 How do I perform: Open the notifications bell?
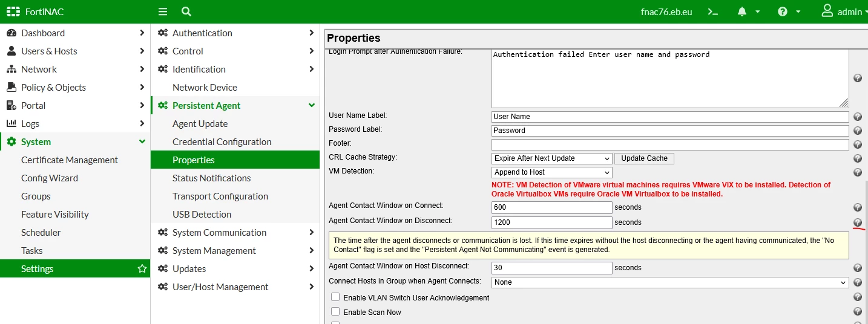pyautogui.click(x=742, y=11)
